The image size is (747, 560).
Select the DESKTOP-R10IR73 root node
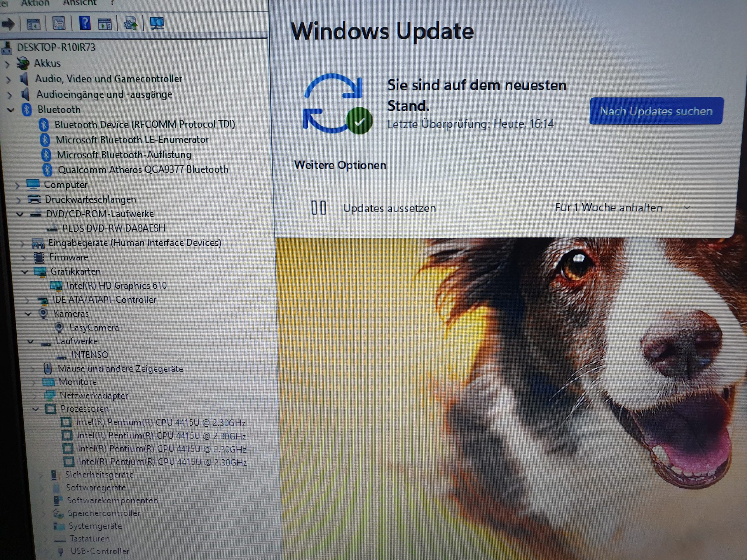[56, 47]
